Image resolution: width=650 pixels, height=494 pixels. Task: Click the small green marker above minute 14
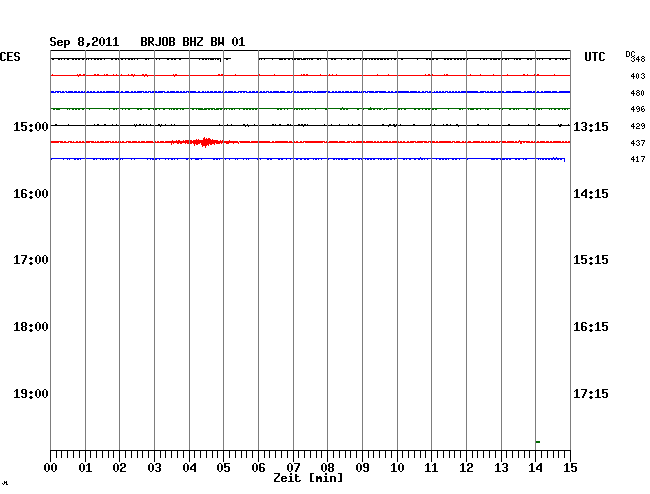coord(538,442)
